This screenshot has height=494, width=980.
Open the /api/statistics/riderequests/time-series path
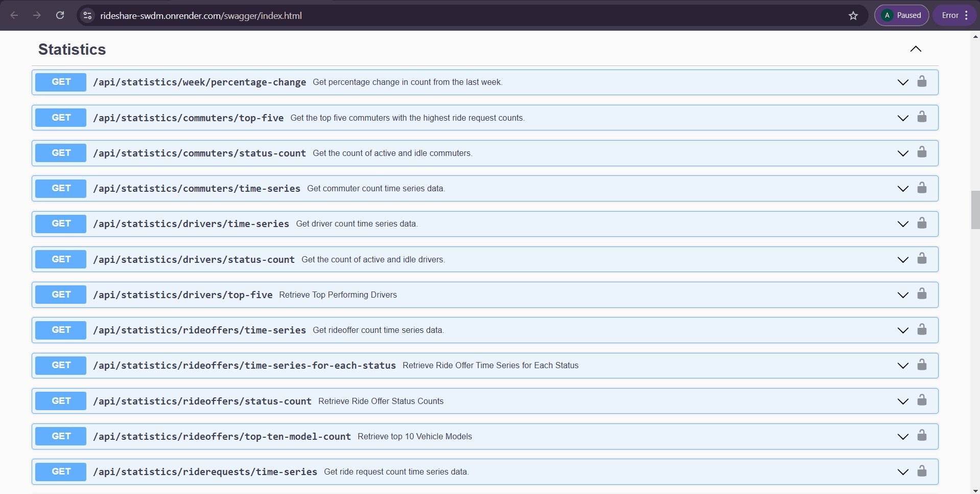[205, 472]
